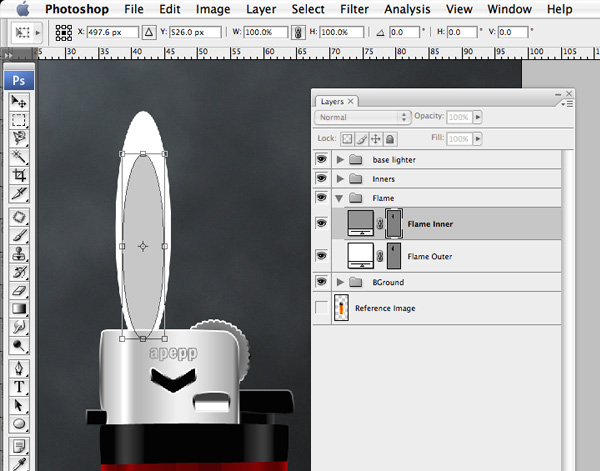Screen dimensions: 600x471
Task: Expand the Inners layer group
Action: coord(341,179)
